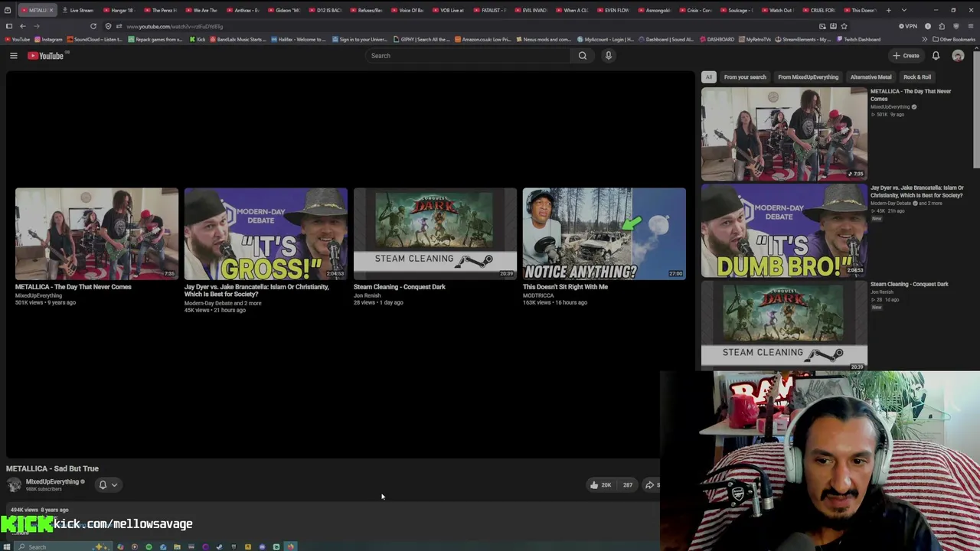Click the browser address bar URL
The width and height of the screenshot is (980, 551).
pyautogui.click(x=175, y=27)
